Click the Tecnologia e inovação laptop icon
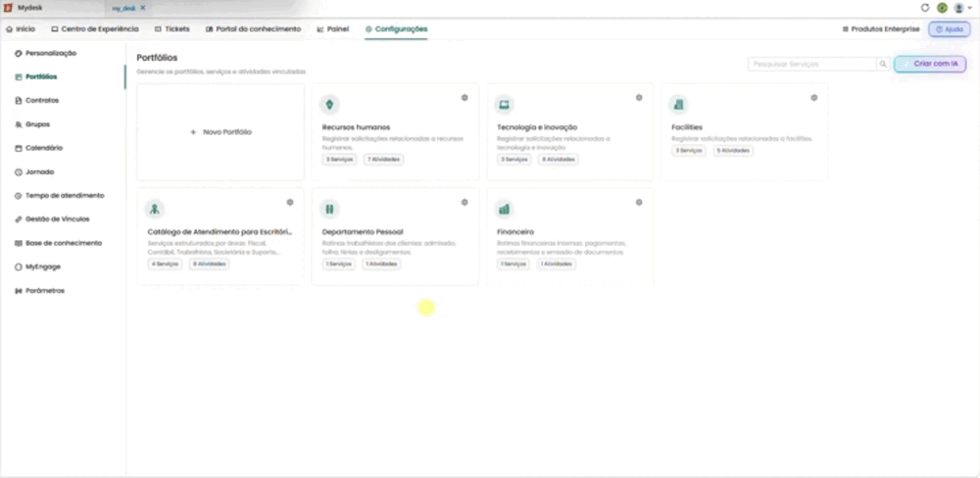 coord(504,105)
